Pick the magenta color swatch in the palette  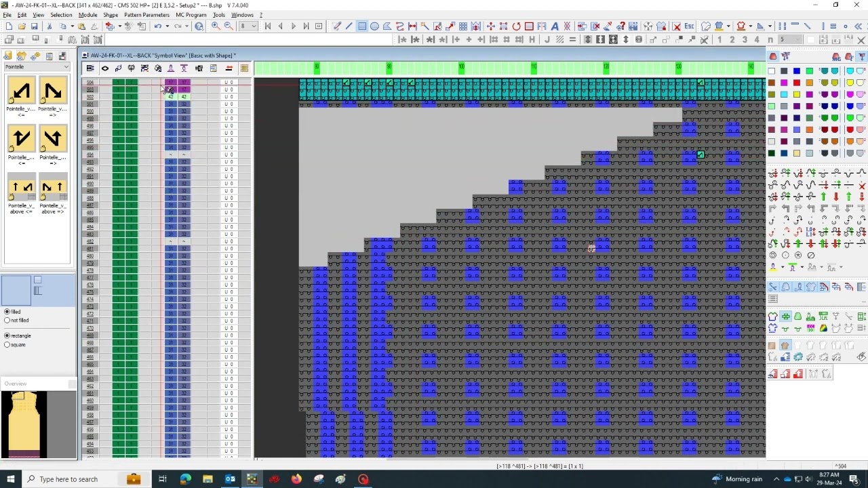[784, 83]
